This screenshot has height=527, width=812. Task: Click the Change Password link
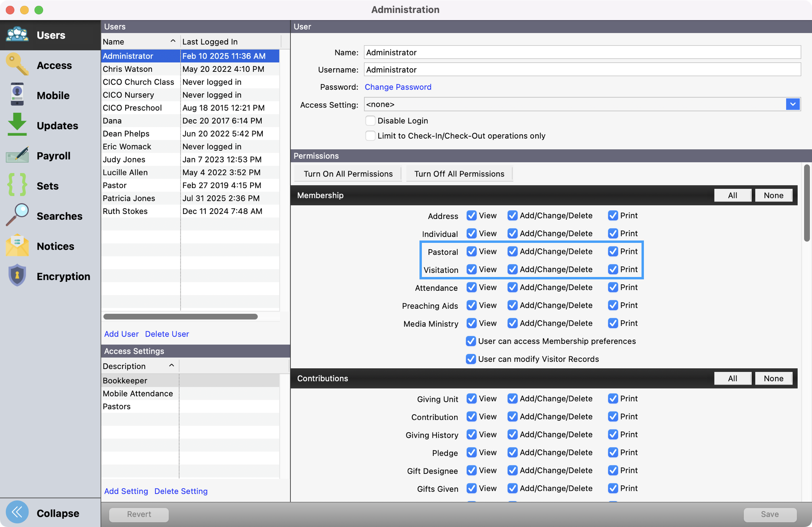point(398,87)
